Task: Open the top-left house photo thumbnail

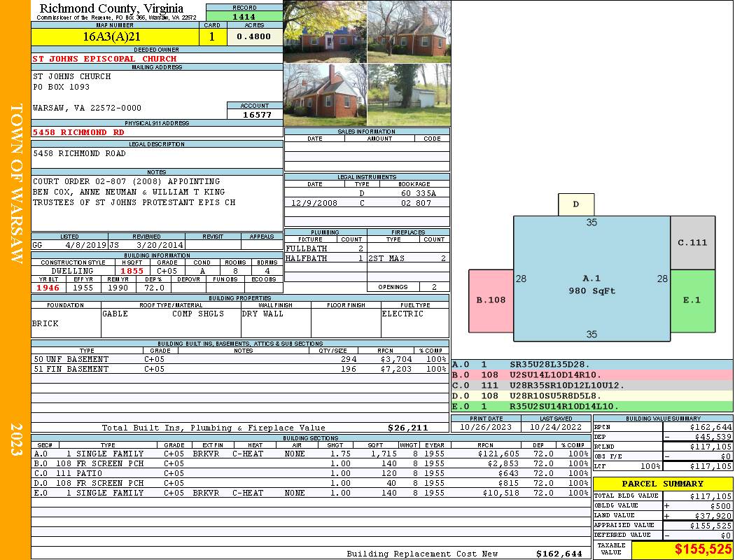Action: (x=325, y=32)
